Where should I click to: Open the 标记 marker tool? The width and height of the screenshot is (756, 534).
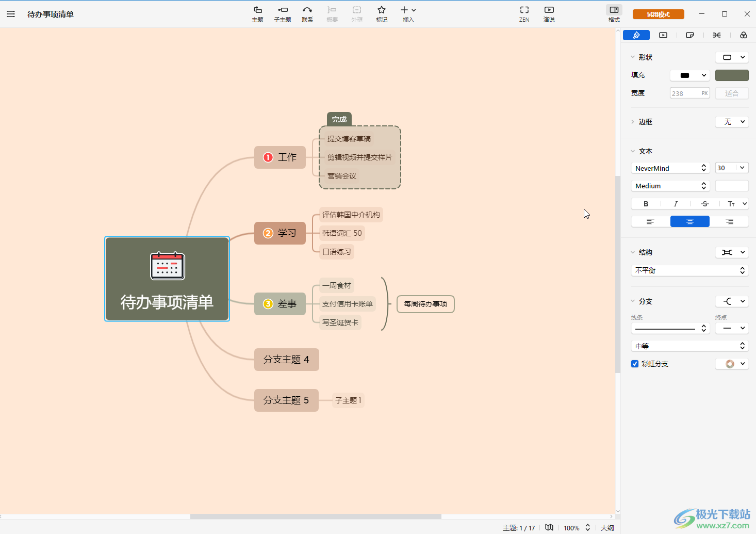(382, 14)
